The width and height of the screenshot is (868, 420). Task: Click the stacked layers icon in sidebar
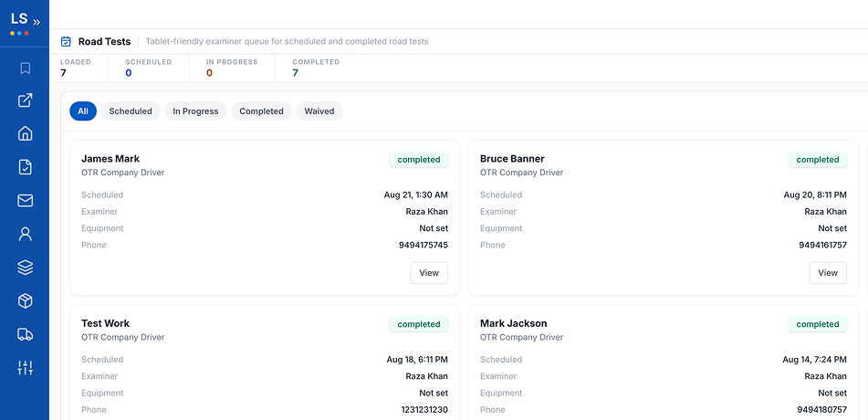pyautogui.click(x=25, y=268)
